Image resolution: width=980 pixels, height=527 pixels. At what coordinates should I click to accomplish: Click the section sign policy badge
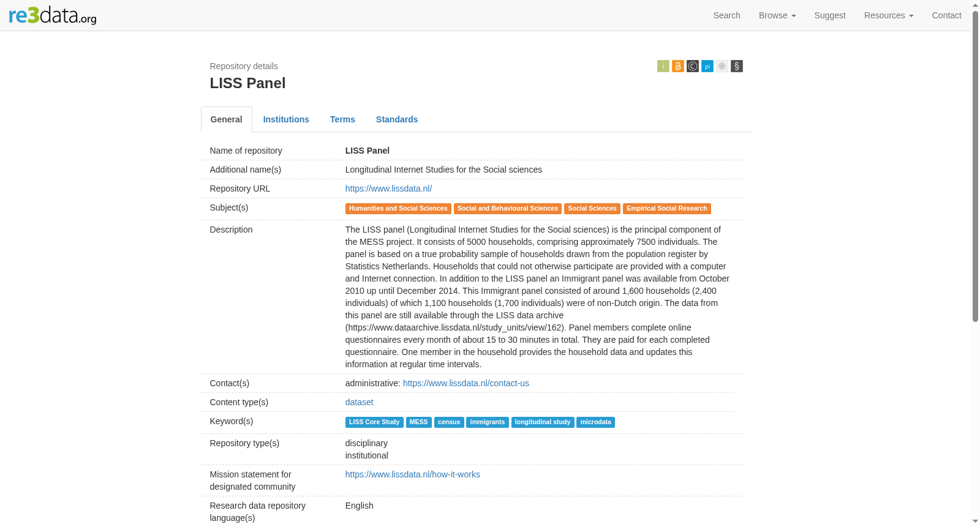pyautogui.click(x=737, y=66)
